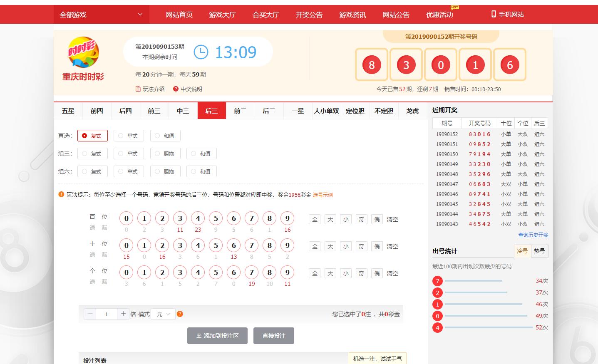Image resolution: width=598 pixels, height=364 pixels.
Task: Click the 中奖说明 red question icon
Action: point(176,89)
